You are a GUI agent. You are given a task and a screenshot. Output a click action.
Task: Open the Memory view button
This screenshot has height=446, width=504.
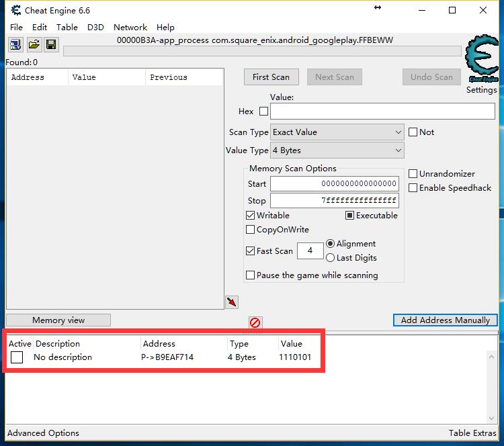pyautogui.click(x=58, y=320)
